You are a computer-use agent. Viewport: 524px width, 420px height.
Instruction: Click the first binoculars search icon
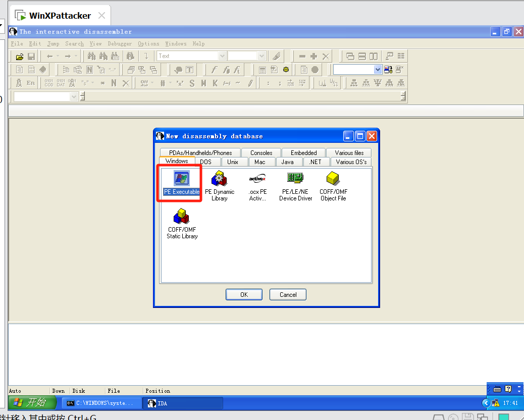91,56
